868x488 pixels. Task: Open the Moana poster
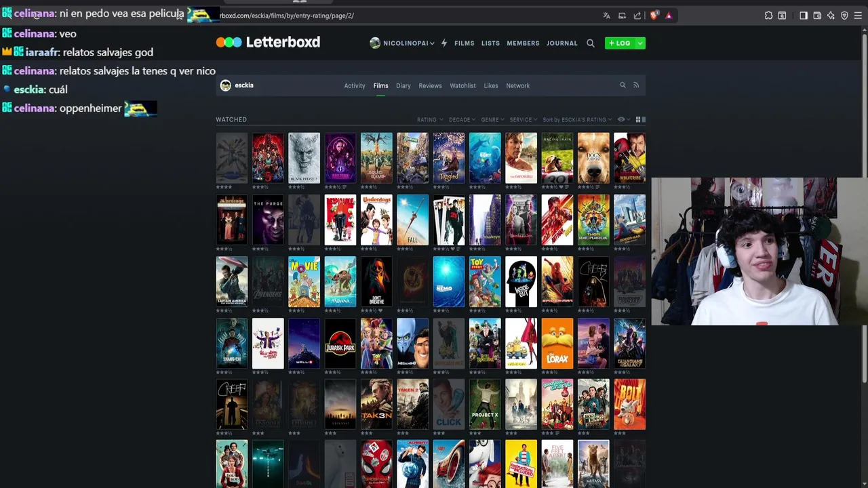click(x=340, y=282)
